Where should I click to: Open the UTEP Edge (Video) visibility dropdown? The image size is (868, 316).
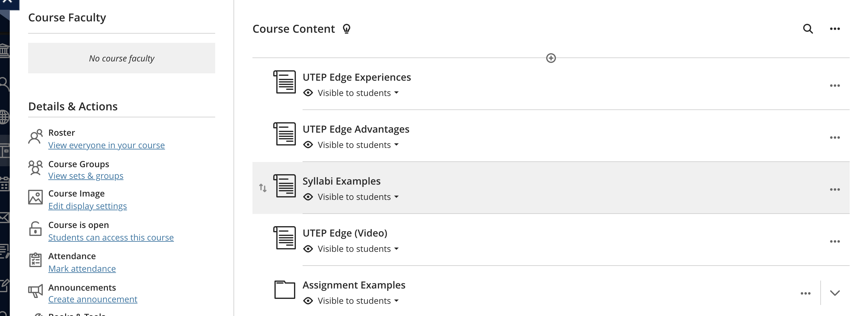[x=351, y=249]
